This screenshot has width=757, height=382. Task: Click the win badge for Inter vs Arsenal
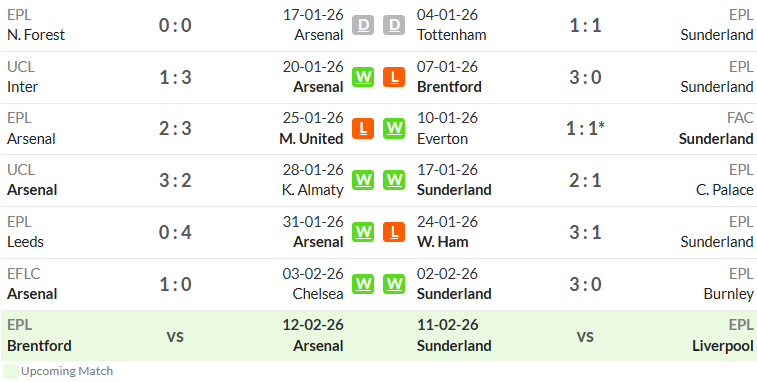(x=363, y=77)
